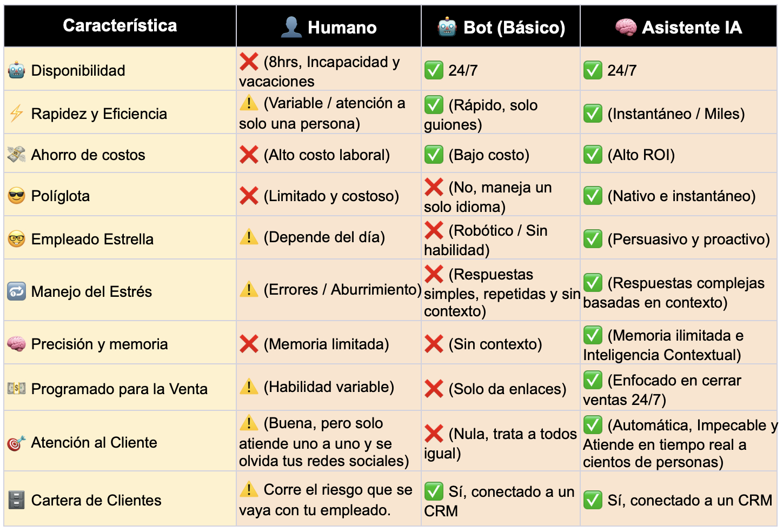Click the green checkmark next to Alto ROI
The height and width of the screenshot is (532, 783).
click(593, 155)
